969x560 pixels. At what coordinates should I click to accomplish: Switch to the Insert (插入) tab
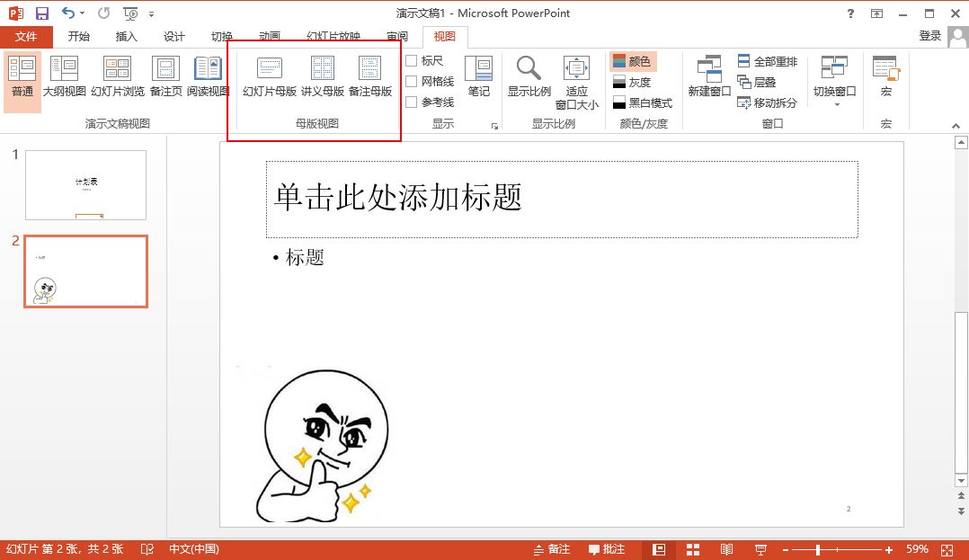(127, 37)
